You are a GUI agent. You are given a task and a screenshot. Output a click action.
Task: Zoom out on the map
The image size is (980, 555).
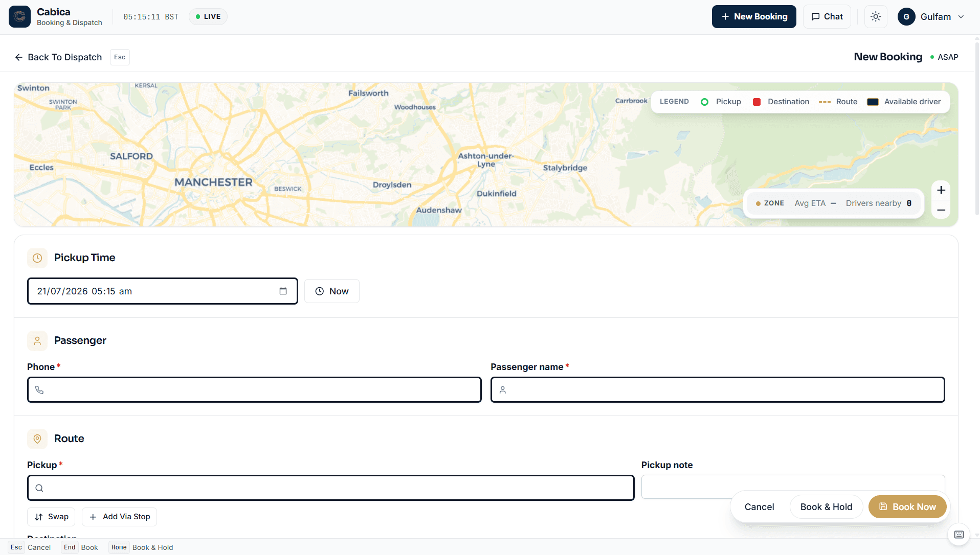point(941,210)
